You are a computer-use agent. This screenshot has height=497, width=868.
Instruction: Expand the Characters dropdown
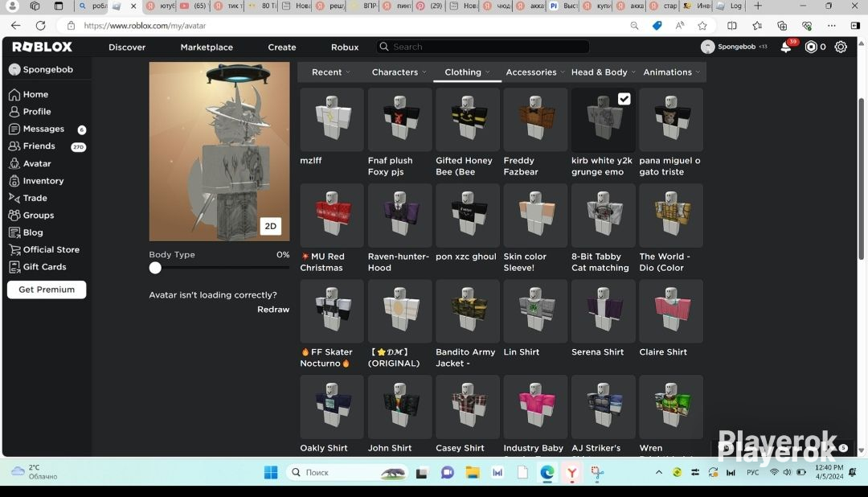click(x=399, y=72)
